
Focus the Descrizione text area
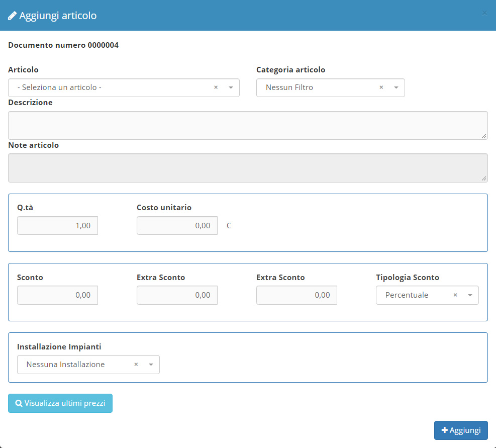tap(248, 125)
